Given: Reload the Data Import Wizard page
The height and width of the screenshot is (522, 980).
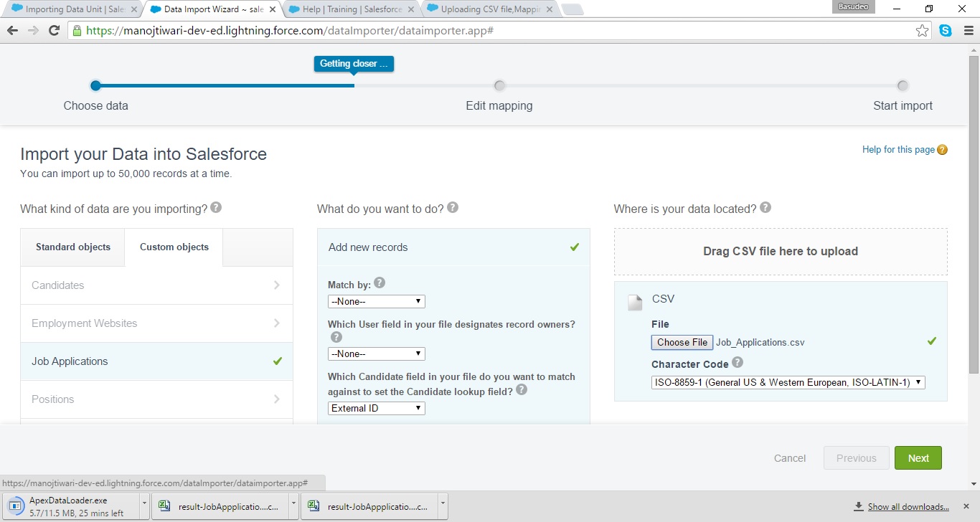Looking at the screenshot, I should tap(54, 31).
